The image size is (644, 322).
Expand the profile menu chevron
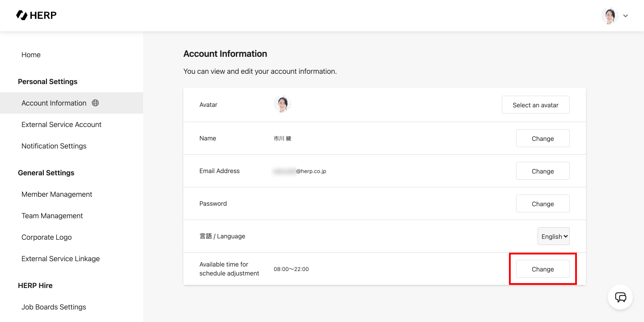[x=626, y=16]
